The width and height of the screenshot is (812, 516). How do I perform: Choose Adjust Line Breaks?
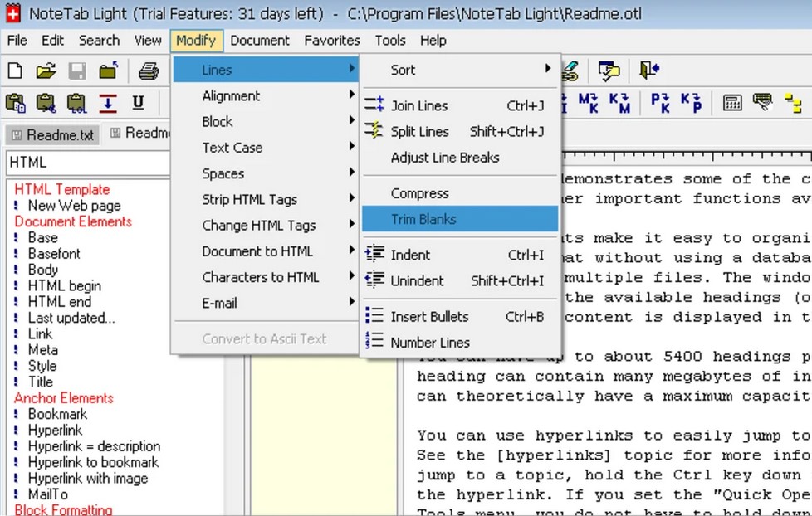[x=460, y=158]
